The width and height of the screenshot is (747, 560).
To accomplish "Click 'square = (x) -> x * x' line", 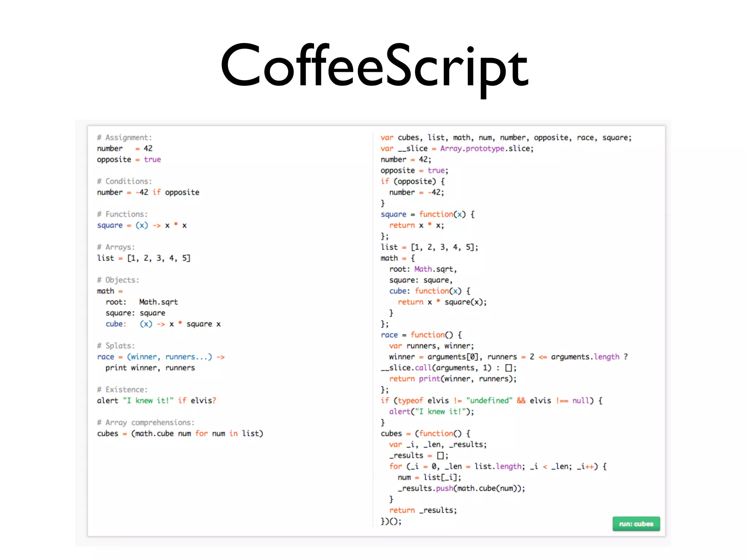I will (x=142, y=225).
